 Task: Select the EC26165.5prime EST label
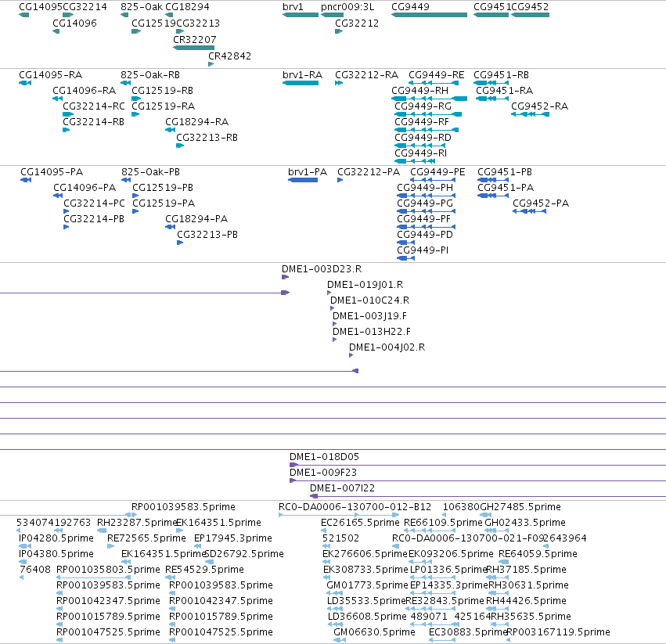[360, 523]
